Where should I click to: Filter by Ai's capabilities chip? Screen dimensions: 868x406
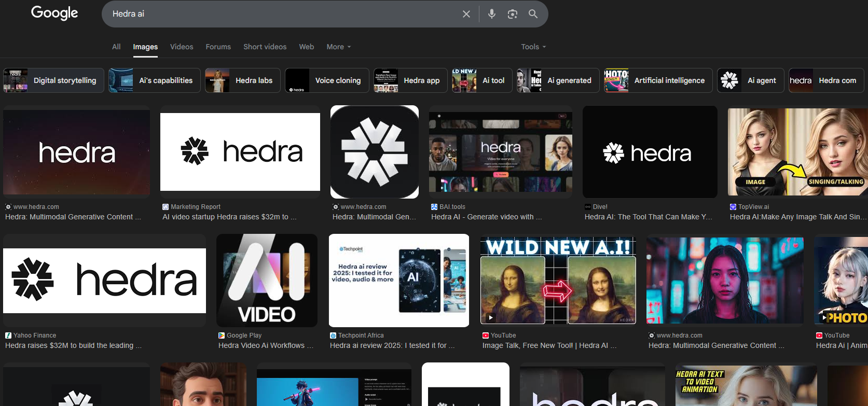(155, 80)
